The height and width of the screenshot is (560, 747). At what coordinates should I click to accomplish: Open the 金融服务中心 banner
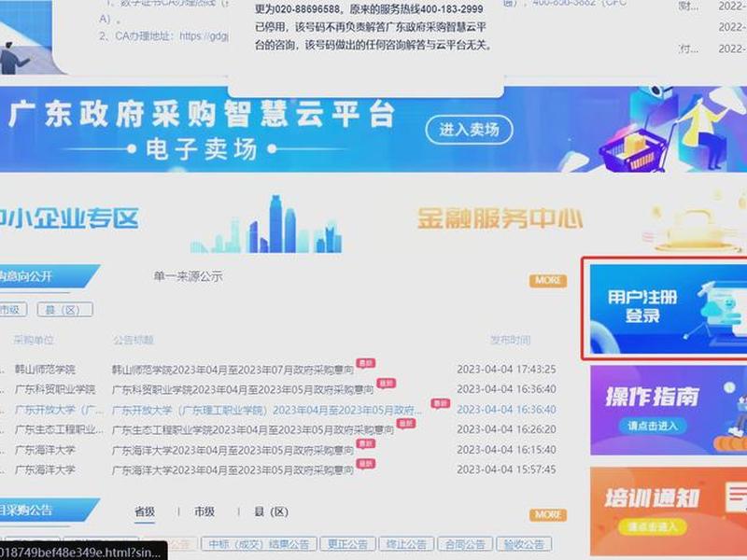pyautogui.click(x=500, y=219)
